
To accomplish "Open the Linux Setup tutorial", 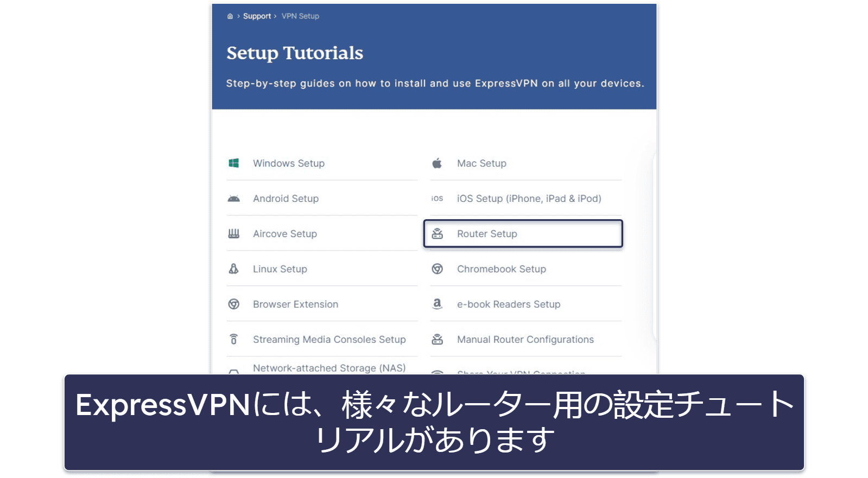I will pyautogui.click(x=280, y=269).
